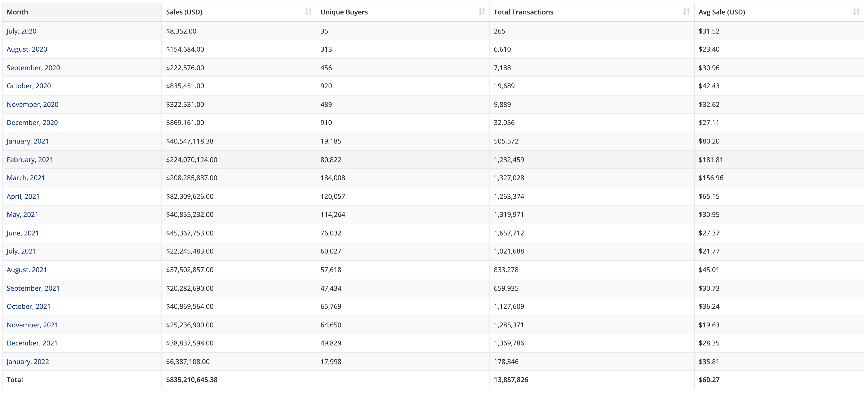This screenshot has width=868, height=394.
Task: Open the January, 2022 month link
Action: click(28, 362)
